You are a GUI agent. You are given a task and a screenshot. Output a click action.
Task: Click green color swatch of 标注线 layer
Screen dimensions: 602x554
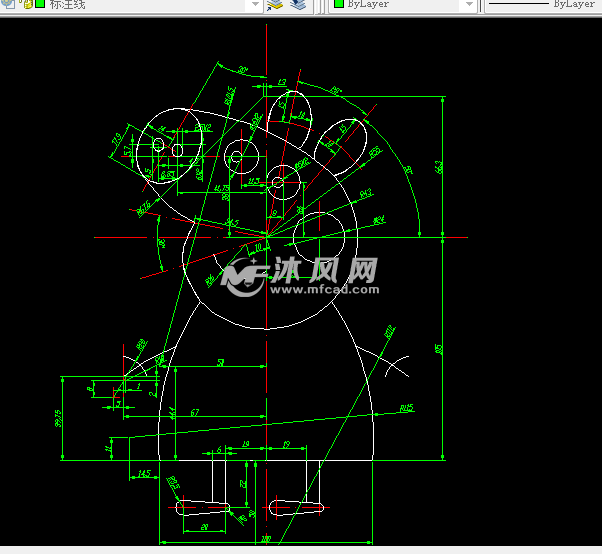(x=40, y=4)
